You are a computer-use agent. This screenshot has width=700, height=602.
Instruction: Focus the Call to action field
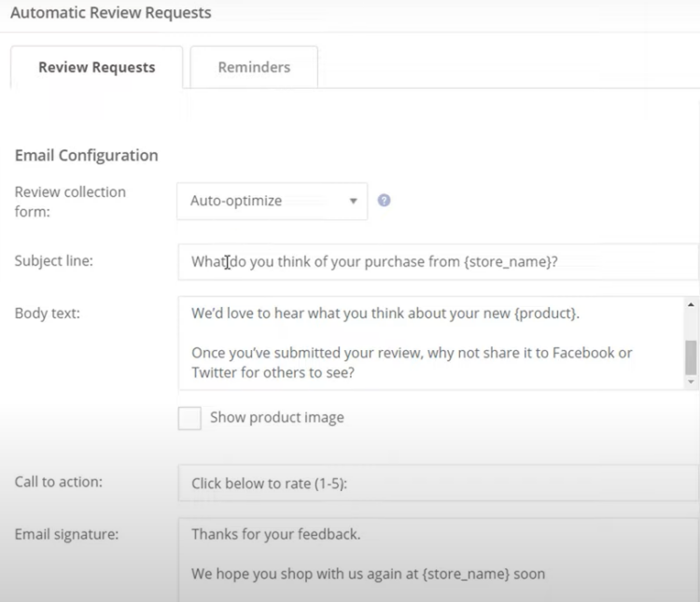pyautogui.click(x=439, y=483)
